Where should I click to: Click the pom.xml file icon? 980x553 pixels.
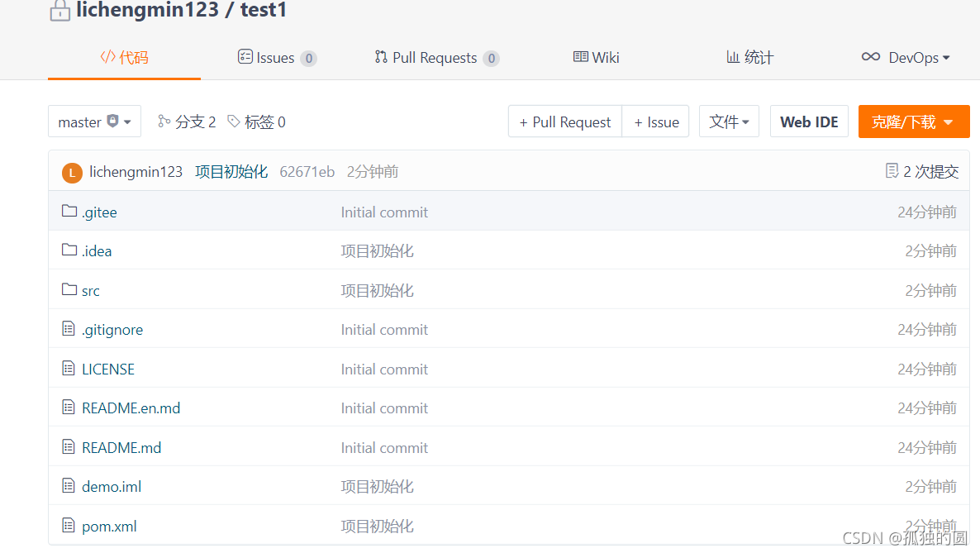pos(69,525)
